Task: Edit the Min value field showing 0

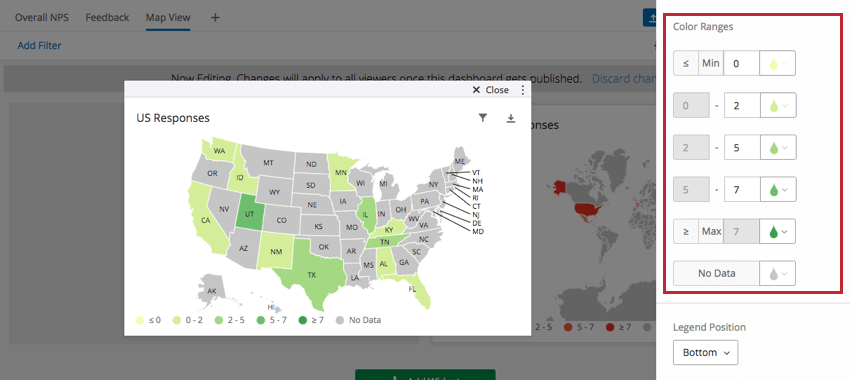Action: tap(742, 63)
